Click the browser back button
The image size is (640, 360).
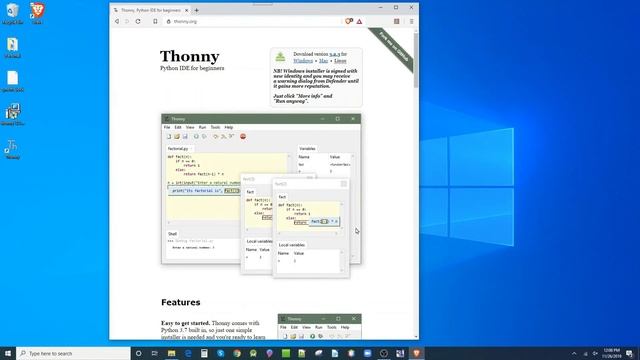117,21
